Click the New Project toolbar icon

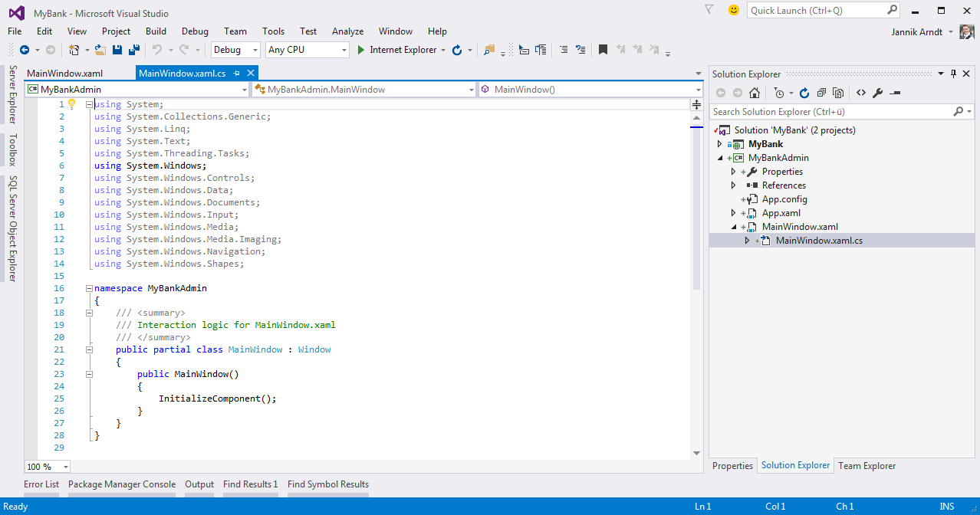(x=74, y=50)
